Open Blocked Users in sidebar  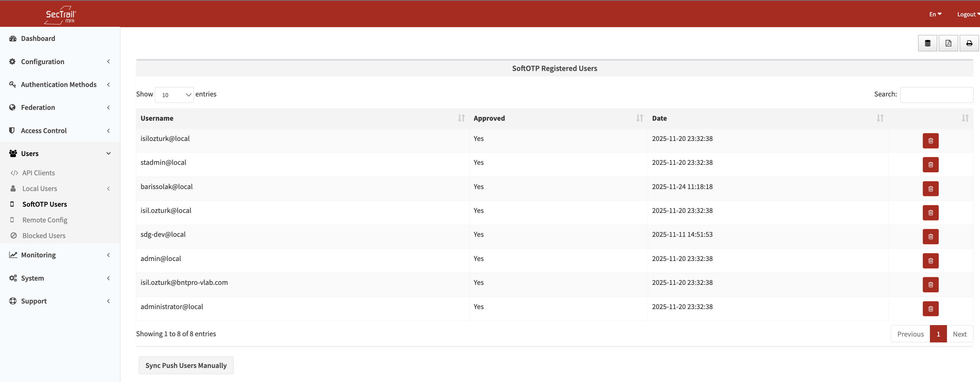(x=44, y=235)
